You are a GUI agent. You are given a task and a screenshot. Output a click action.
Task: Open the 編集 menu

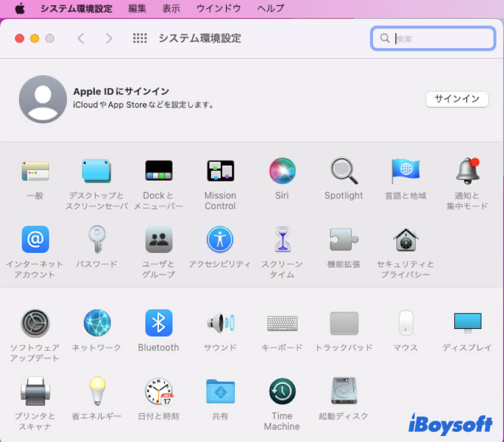[137, 8]
